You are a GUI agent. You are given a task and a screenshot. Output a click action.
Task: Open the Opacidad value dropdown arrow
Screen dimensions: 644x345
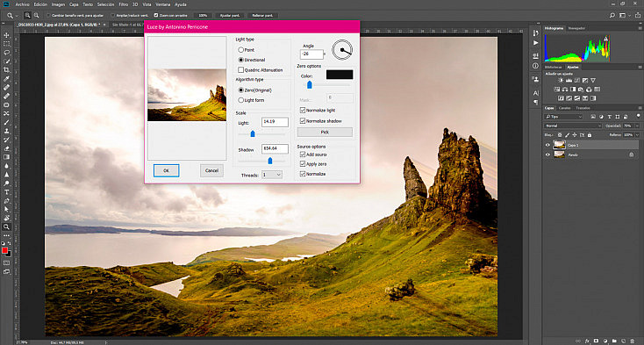click(637, 126)
